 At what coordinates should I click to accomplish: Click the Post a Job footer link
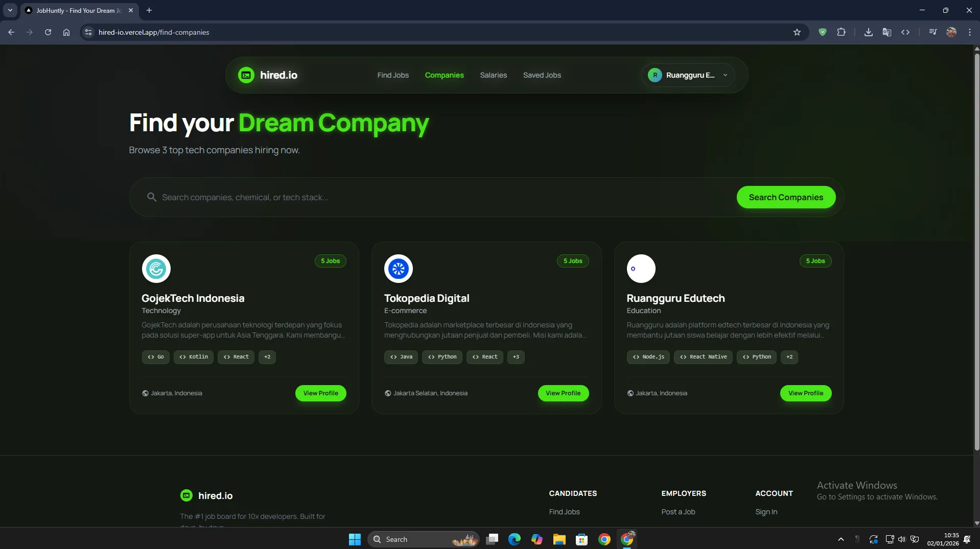tap(678, 512)
